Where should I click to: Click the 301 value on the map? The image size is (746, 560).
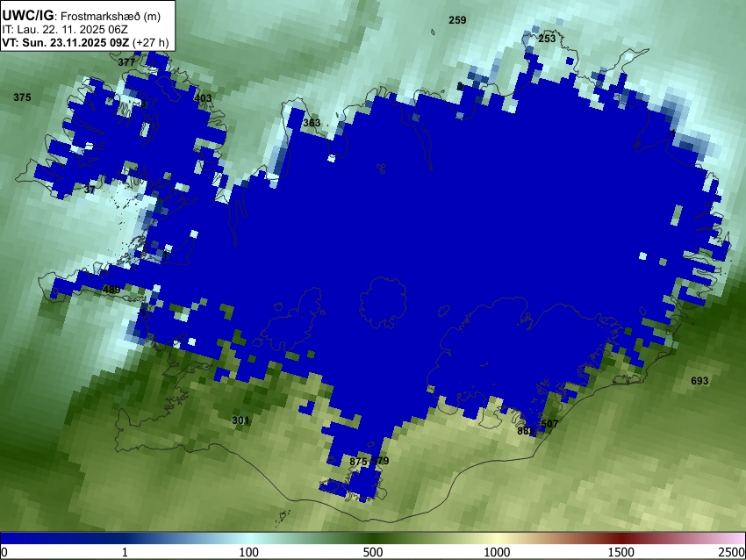point(240,420)
